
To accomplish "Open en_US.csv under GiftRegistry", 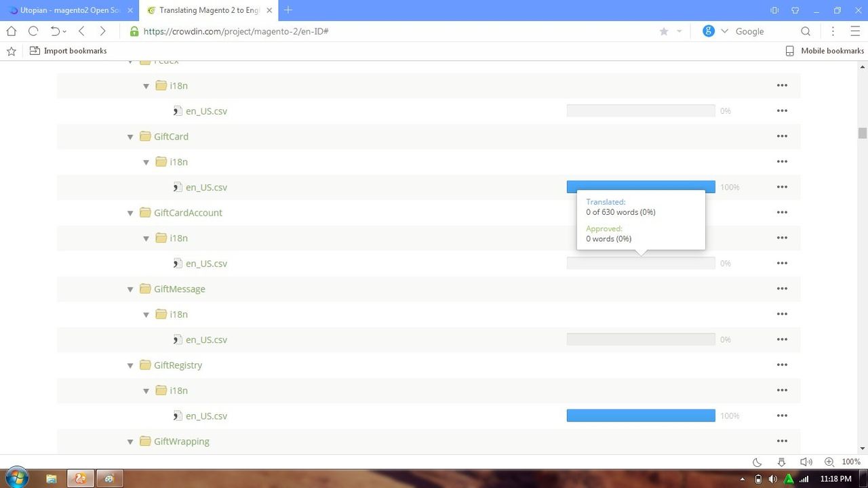I will pyautogui.click(x=206, y=416).
